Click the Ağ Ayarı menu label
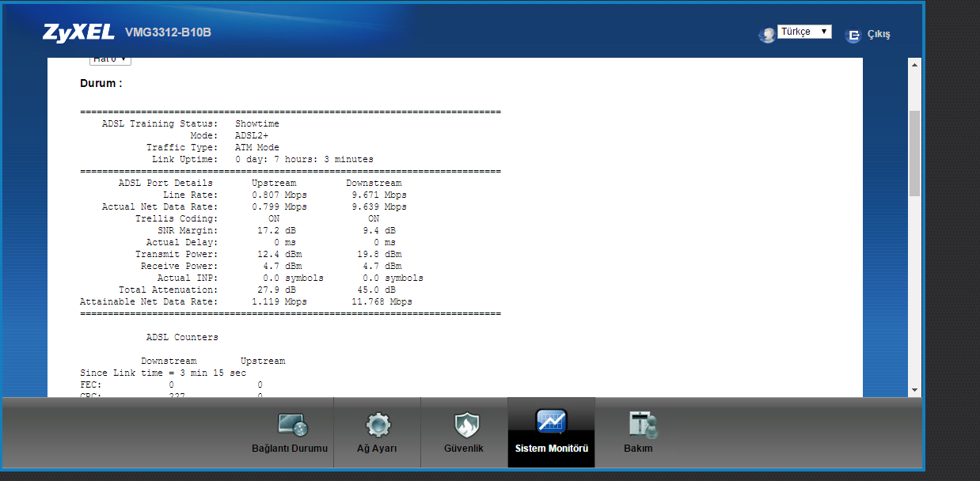The width and height of the screenshot is (980, 481). (377, 449)
